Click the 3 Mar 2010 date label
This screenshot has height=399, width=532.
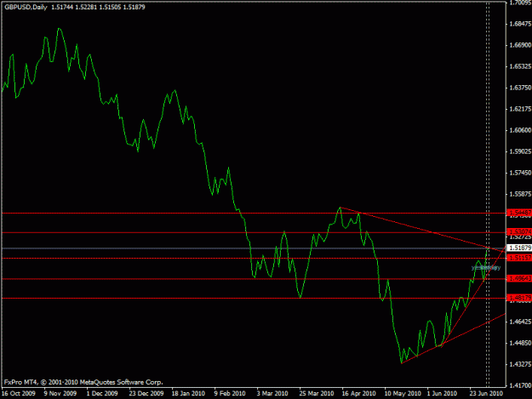(x=272, y=393)
